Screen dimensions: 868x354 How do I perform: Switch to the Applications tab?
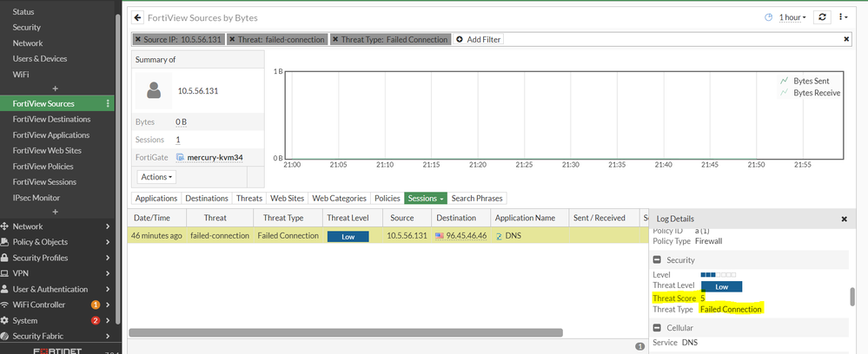pos(156,198)
